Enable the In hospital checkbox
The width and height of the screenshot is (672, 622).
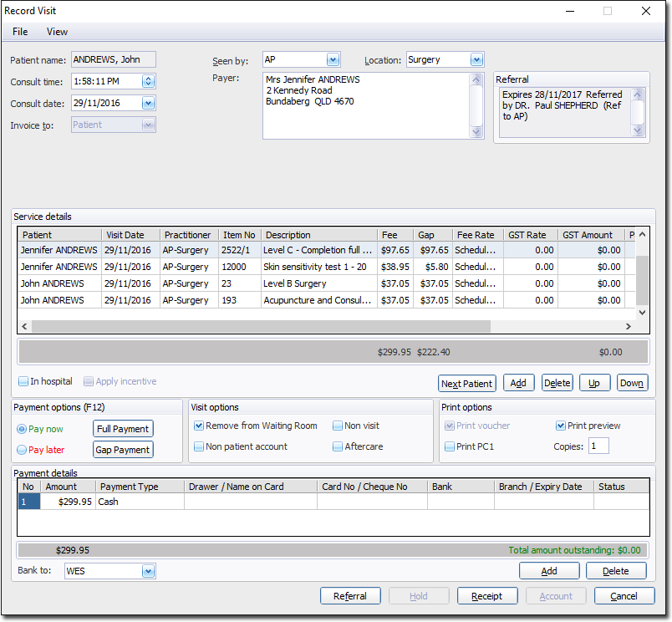click(x=24, y=382)
